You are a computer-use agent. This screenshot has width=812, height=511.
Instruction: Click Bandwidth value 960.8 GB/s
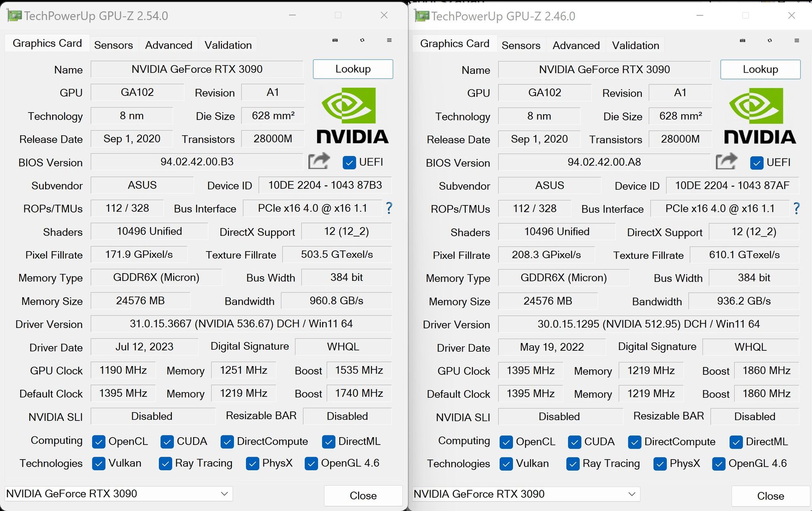[336, 301]
